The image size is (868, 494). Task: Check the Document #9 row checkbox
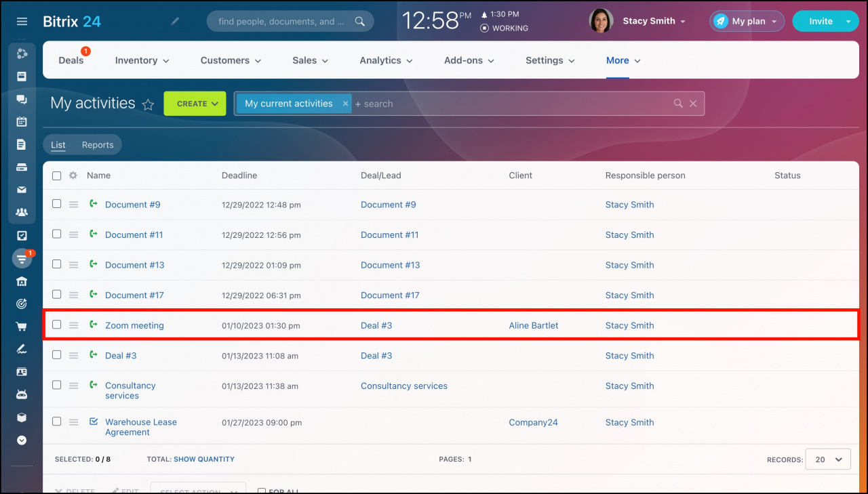(57, 204)
